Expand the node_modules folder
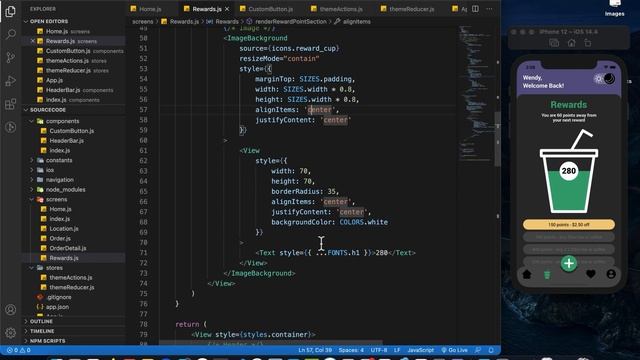 [31, 190]
